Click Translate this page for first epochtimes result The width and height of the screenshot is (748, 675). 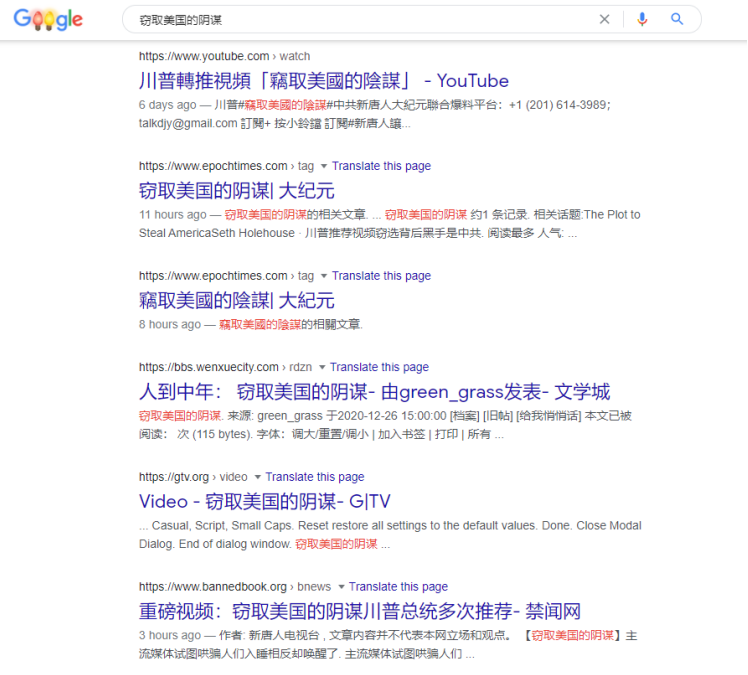(x=381, y=166)
